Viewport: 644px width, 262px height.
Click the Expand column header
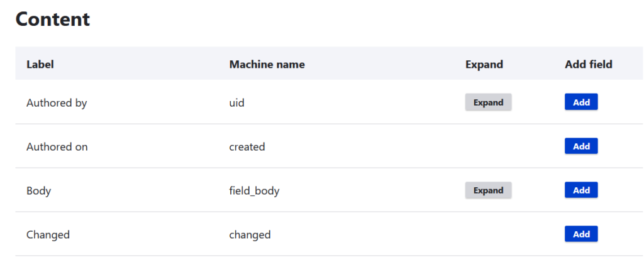pyautogui.click(x=484, y=64)
